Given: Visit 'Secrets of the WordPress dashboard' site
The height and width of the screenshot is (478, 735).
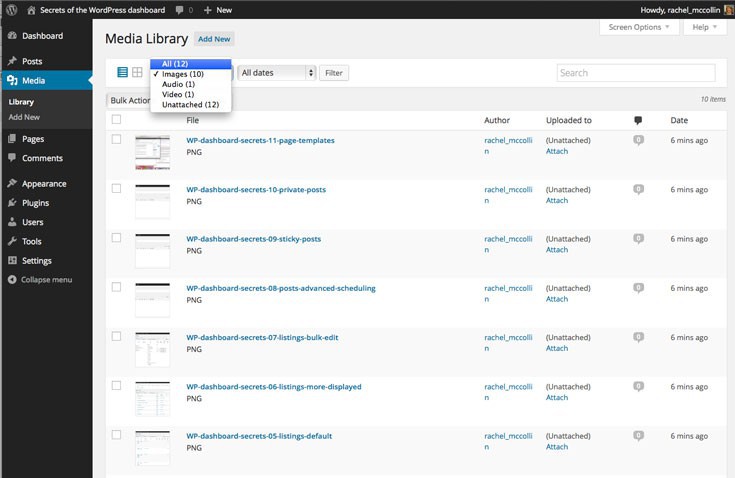Looking at the screenshot, I should [102, 10].
